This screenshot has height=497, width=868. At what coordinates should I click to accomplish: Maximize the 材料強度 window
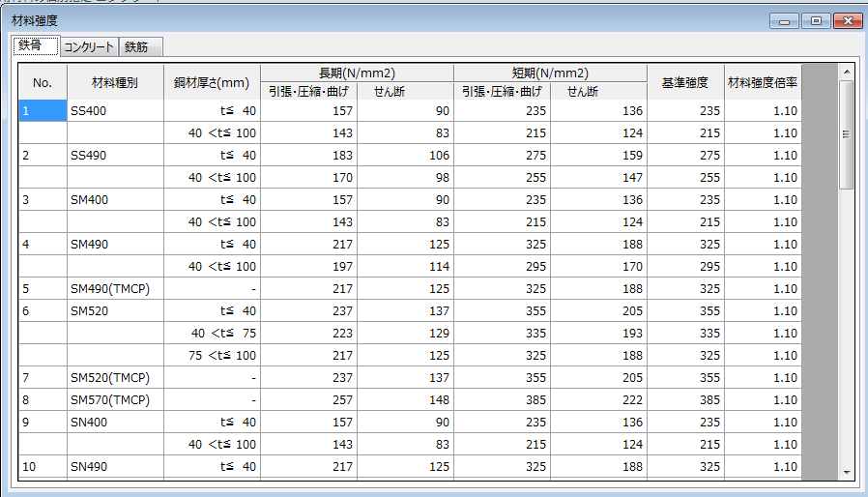click(816, 21)
